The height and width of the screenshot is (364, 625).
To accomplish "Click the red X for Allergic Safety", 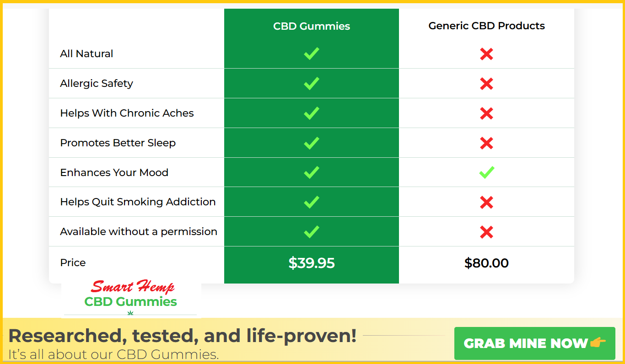I will point(486,84).
